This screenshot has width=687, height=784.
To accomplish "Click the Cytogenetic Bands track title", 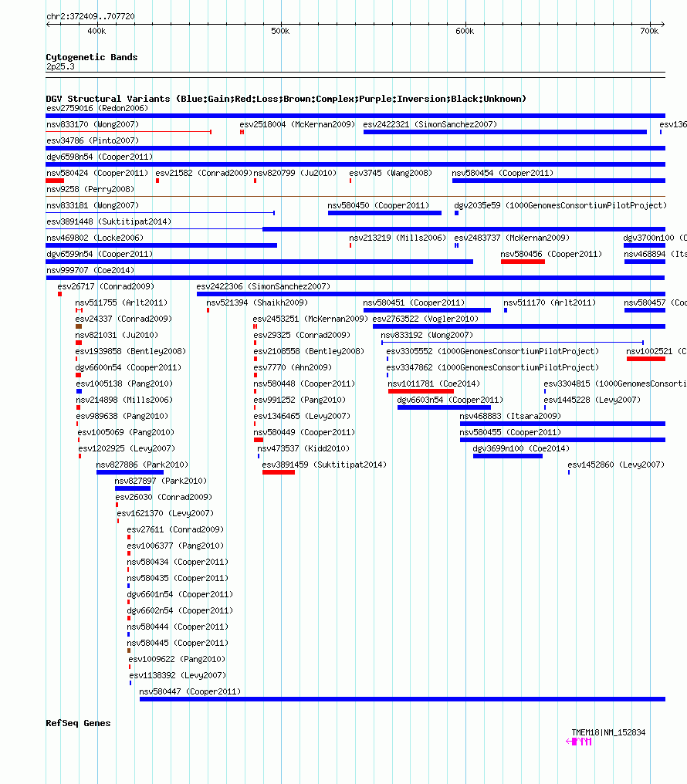I will pos(92,57).
